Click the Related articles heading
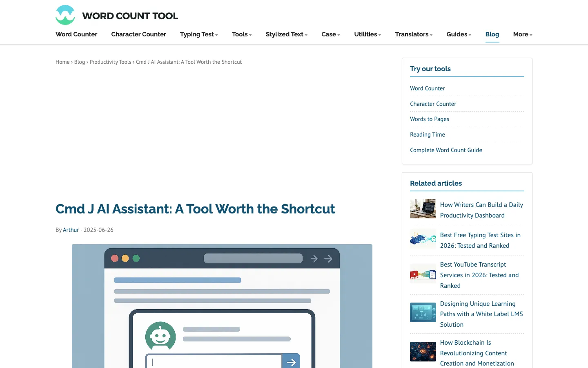Screen dimensions: 588x368 point(436,183)
